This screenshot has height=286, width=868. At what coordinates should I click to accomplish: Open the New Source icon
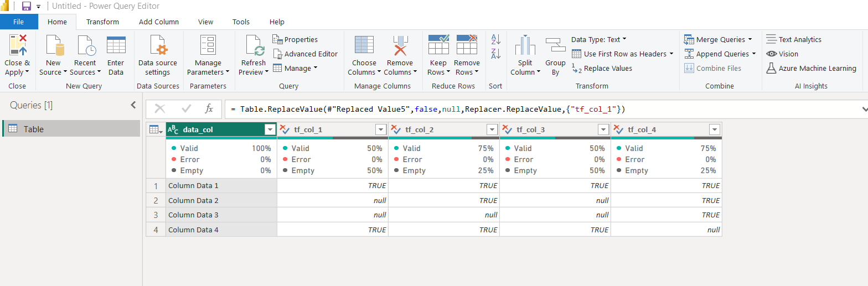pos(55,45)
